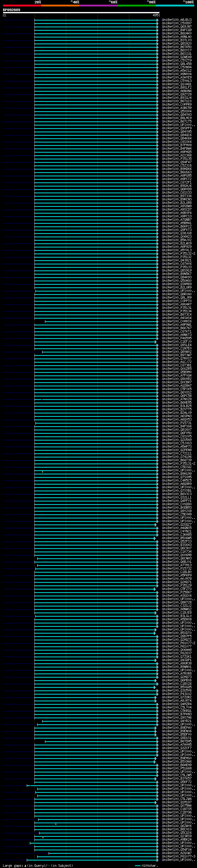Select hit label UniRef100_A5AI12
This screenshot has width=197, height=868.
(x=177, y=71)
